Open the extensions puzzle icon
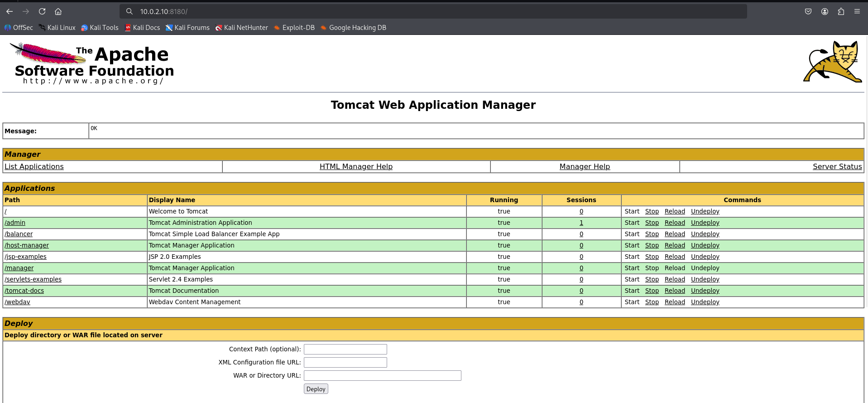This screenshot has width=868, height=403. coord(841,11)
